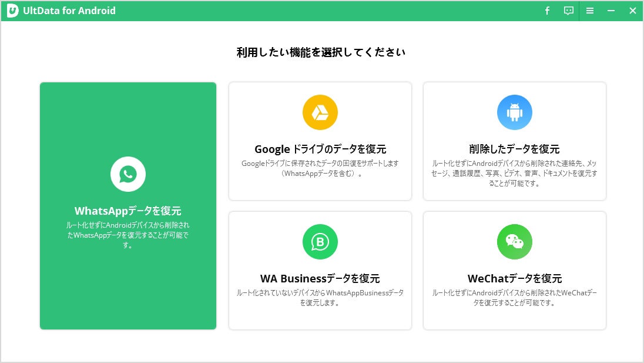Open the hamburger menu in the title bar
The width and height of the screenshot is (644, 363).
pyautogui.click(x=590, y=11)
